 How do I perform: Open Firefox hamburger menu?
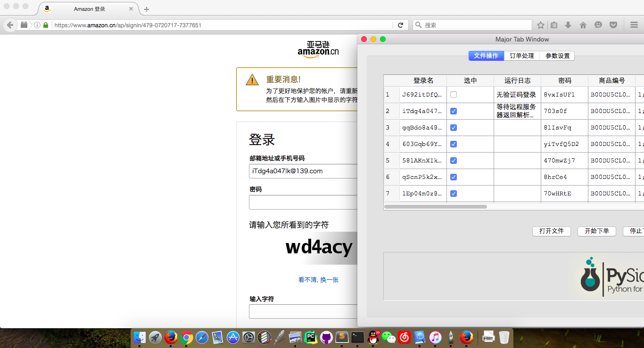pyautogui.click(x=634, y=25)
